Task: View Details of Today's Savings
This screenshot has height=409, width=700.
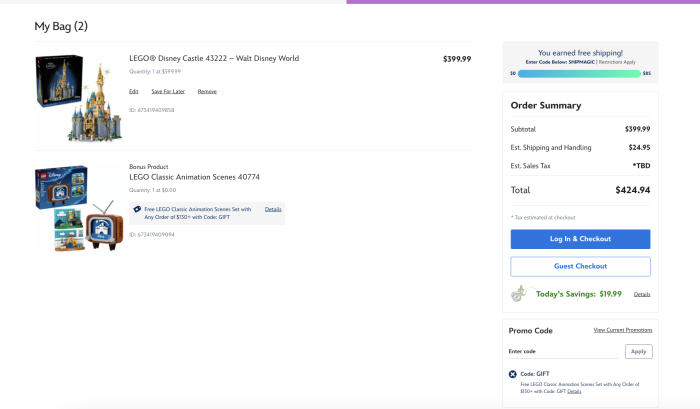Action: point(642,294)
